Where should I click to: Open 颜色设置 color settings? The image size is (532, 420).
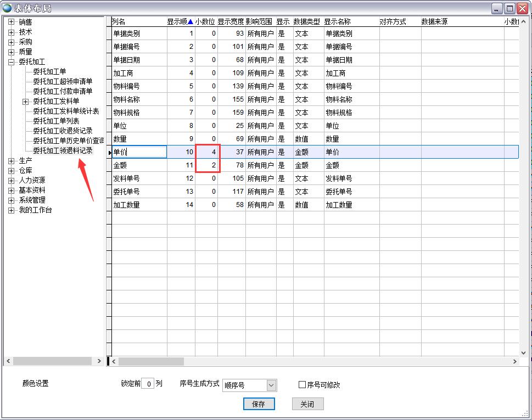tap(36, 384)
